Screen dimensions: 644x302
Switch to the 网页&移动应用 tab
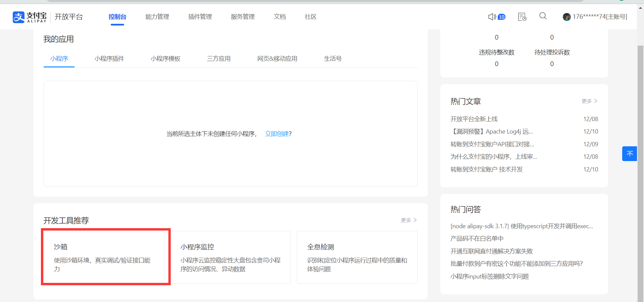coord(277,59)
